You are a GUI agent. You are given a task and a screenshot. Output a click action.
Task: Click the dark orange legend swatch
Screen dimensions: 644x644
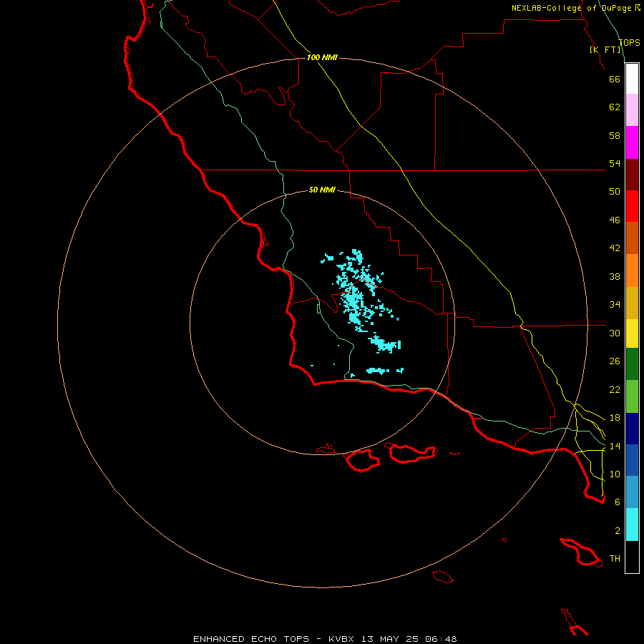coord(632,238)
